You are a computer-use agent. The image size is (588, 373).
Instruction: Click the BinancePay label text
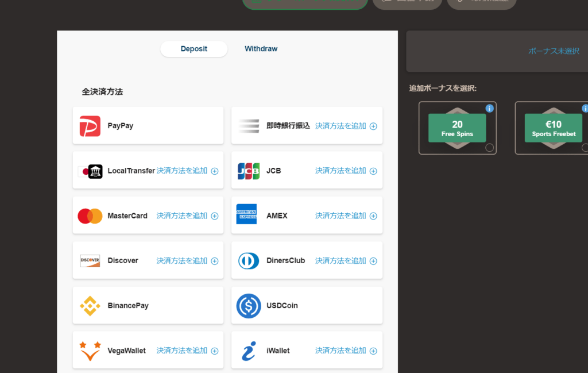pyautogui.click(x=128, y=306)
